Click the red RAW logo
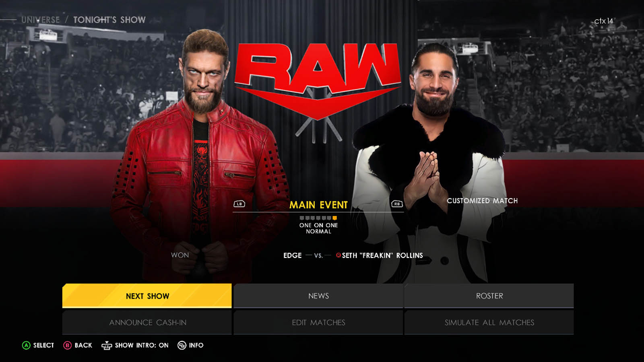 coord(318,80)
